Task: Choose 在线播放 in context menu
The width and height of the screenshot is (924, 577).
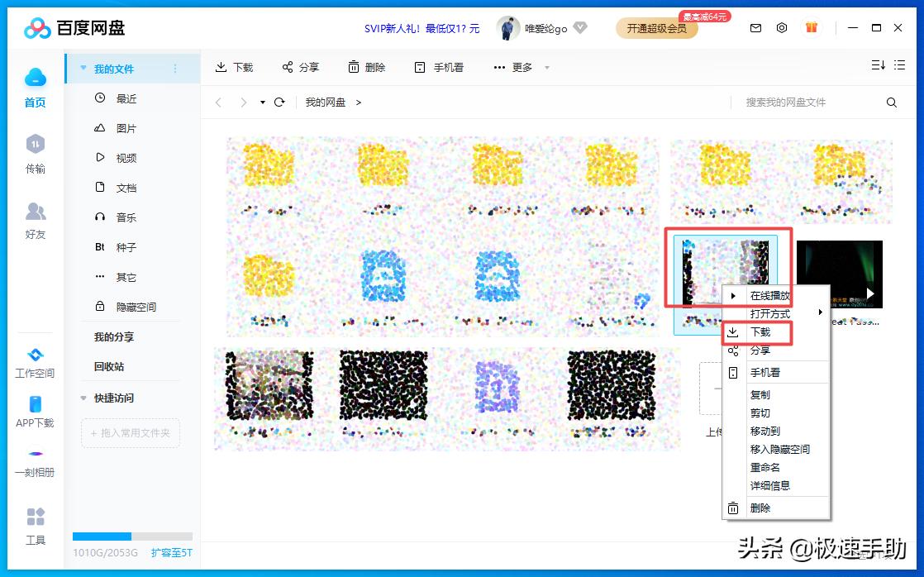Action: click(x=776, y=295)
